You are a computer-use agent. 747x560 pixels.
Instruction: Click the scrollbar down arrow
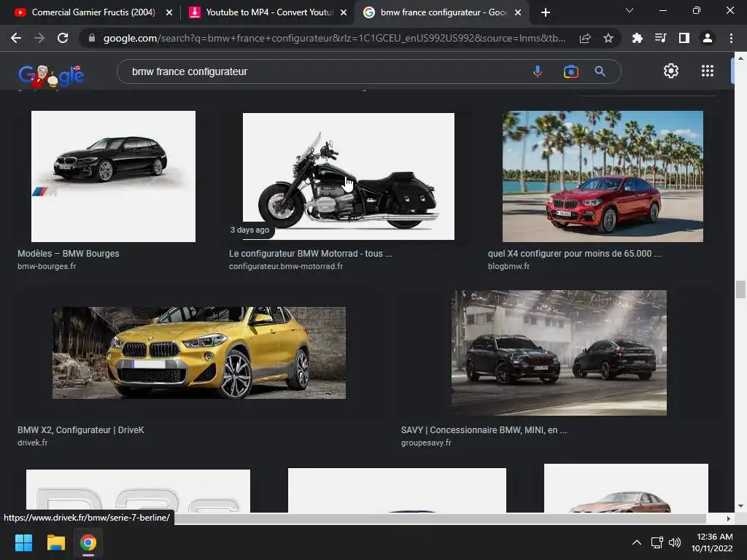coord(740,506)
